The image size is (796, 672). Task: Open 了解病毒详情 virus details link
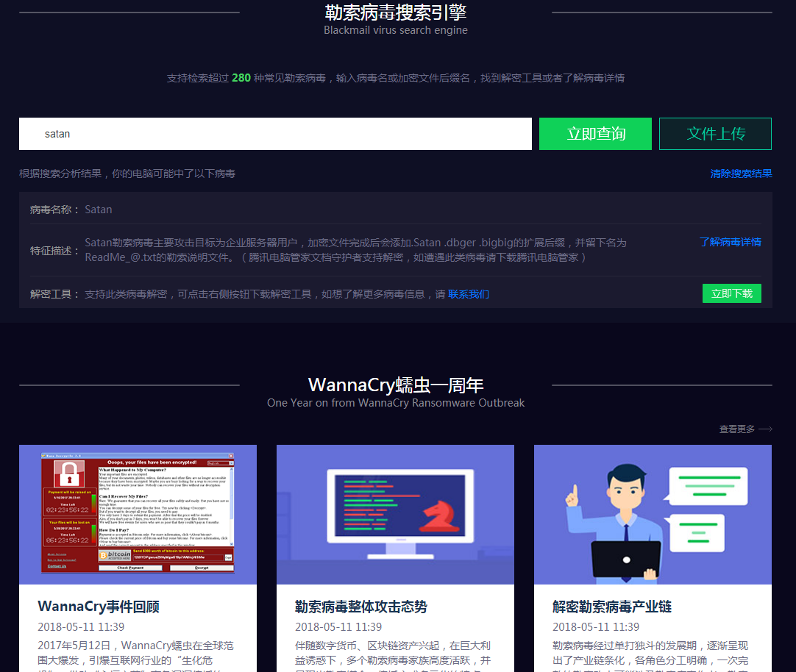click(731, 242)
